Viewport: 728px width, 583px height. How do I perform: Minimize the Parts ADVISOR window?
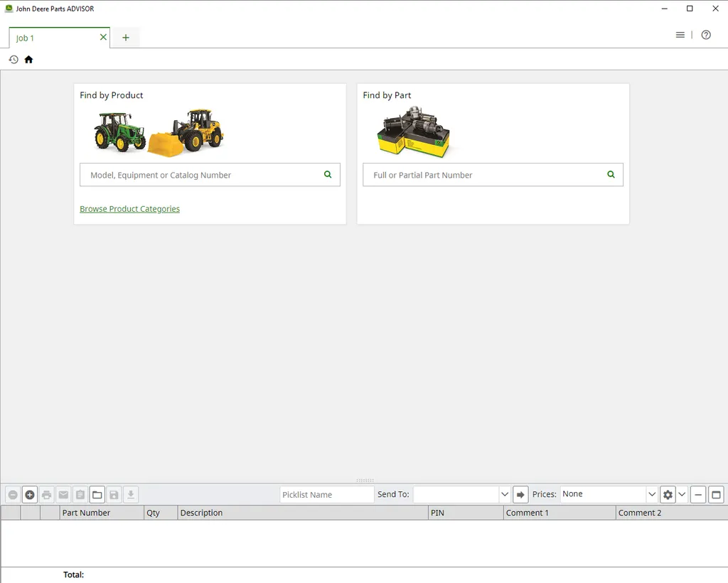665,9
